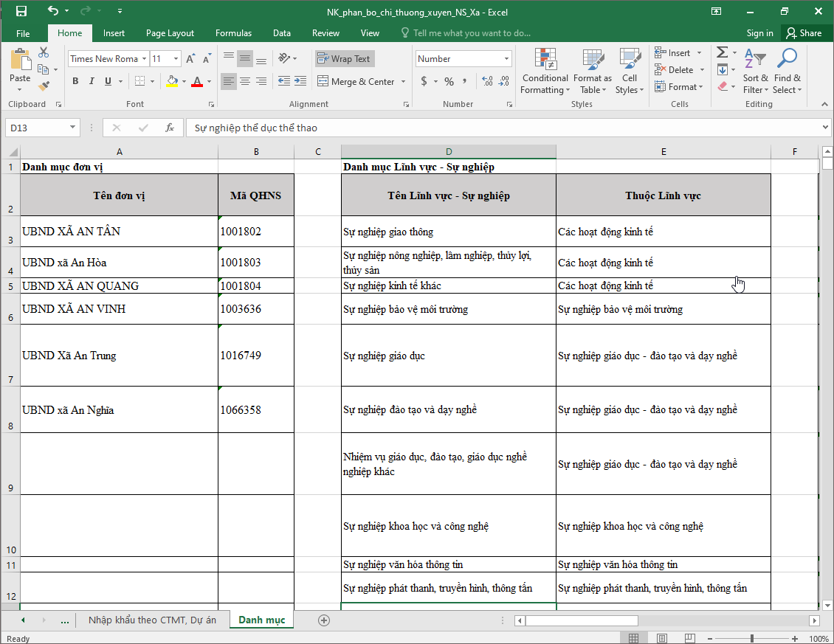Open the Page Layout ribbon tab
This screenshot has height=644, width=834.
[170, 33]
